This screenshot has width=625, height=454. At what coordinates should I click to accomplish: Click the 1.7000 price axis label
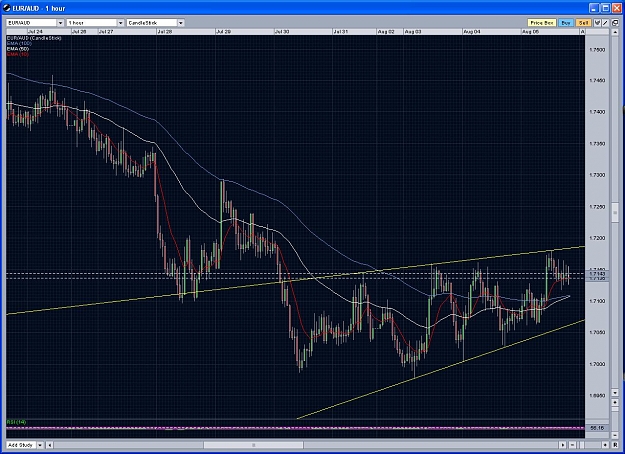click(597, 364)
